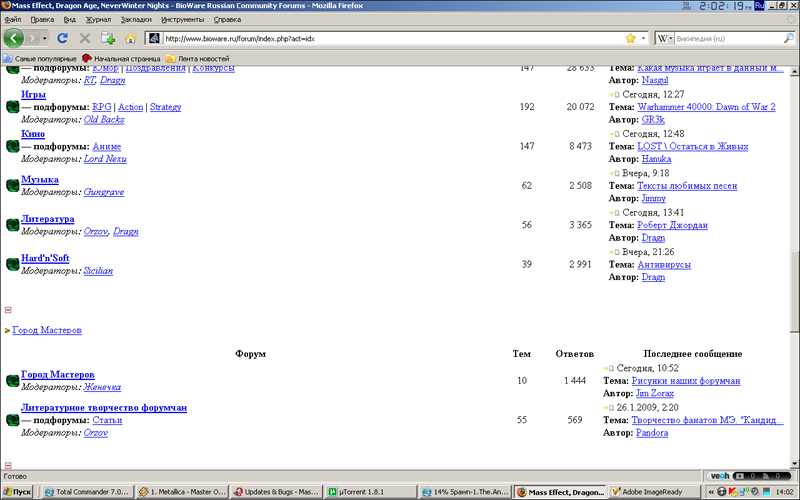Image resolution: width=800 pixels, height=500 pixels.
Task: Open the Лента новостей feed bookmark
Action: point(197,58)
